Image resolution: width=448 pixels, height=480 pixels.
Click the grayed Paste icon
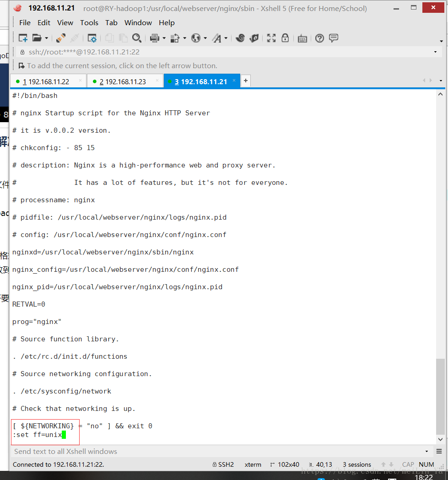point(123,38)
